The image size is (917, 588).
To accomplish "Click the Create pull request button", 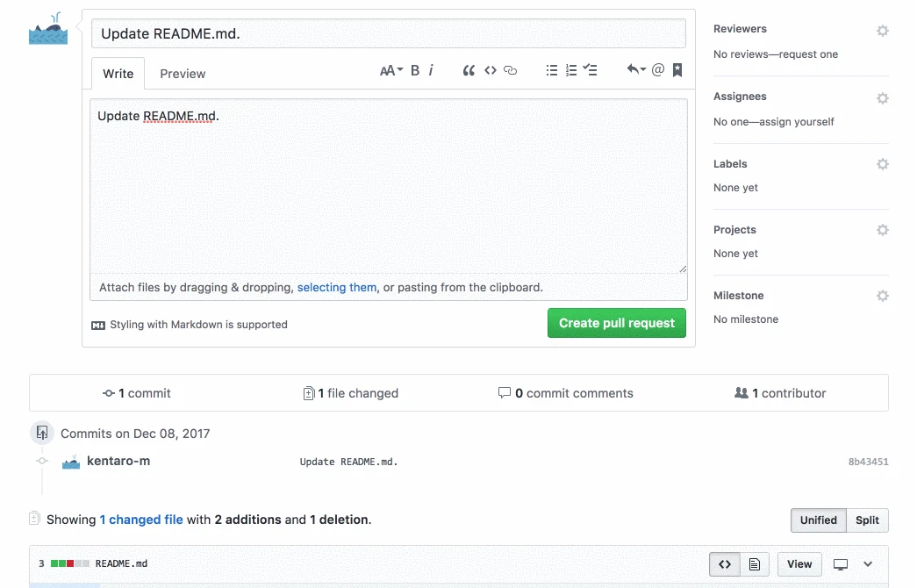I will coord(616,323).
